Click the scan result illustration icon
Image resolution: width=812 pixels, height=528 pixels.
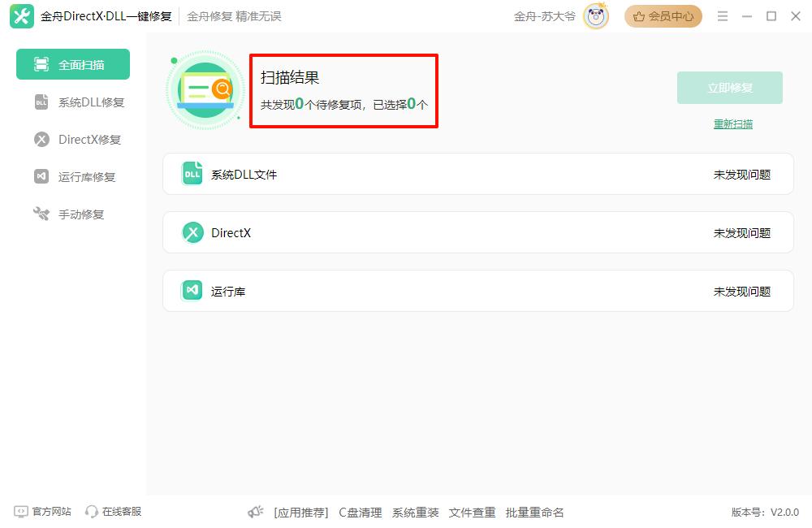(206, 89)
